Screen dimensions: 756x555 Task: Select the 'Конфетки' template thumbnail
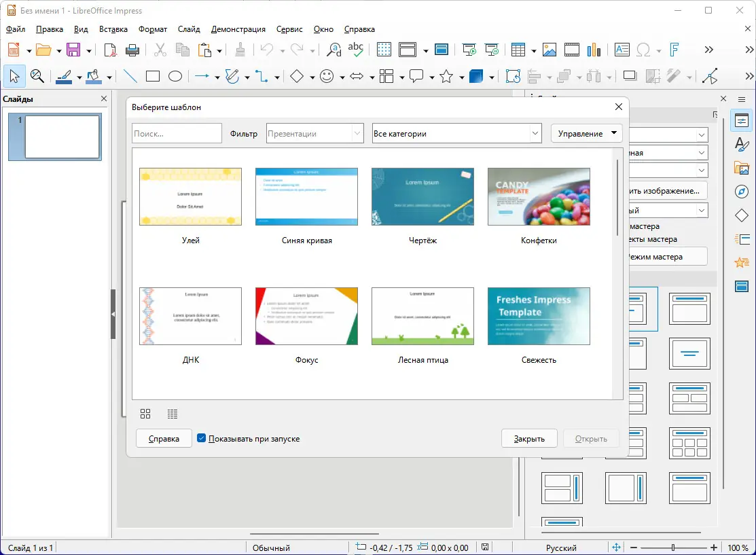coord(539,197)
